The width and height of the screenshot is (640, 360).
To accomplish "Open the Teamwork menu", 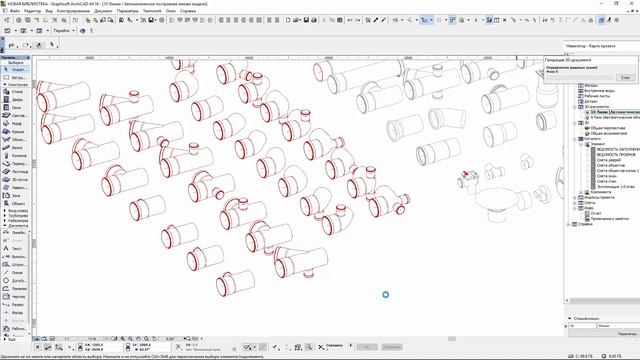I will point(152,11).
